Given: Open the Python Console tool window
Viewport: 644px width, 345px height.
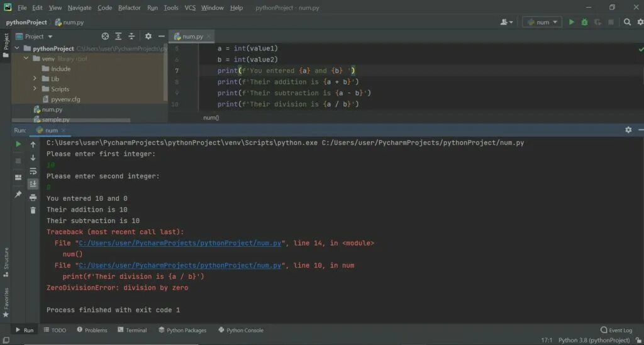Looking at the screenshot, I should click(x=241, y=330).
